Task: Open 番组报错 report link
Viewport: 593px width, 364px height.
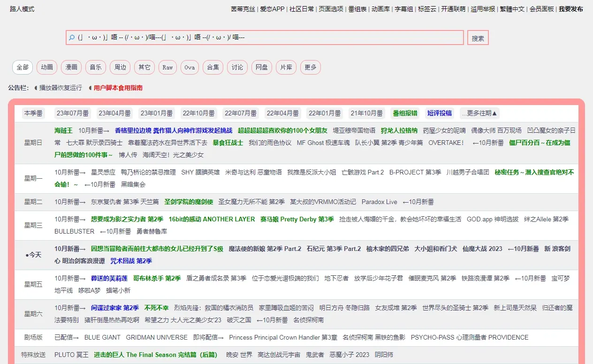Action: (405, 113)
